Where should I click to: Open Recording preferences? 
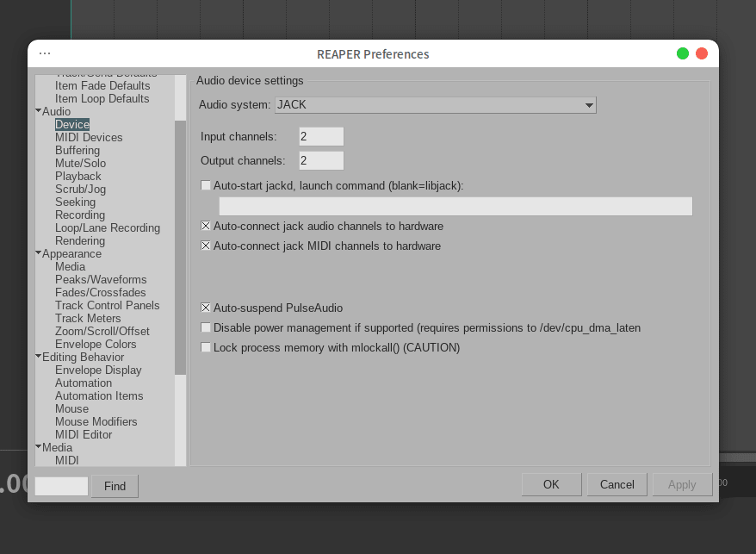tap(80, 215)
